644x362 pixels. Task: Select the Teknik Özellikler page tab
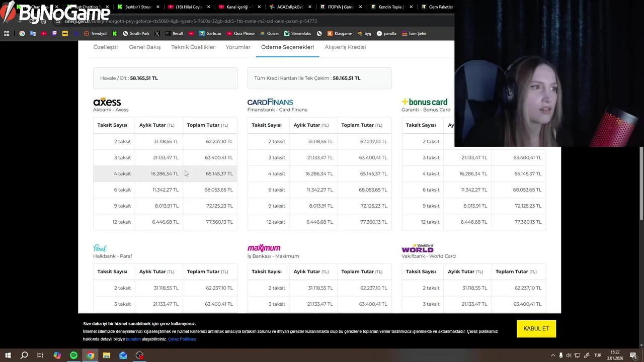193,47
